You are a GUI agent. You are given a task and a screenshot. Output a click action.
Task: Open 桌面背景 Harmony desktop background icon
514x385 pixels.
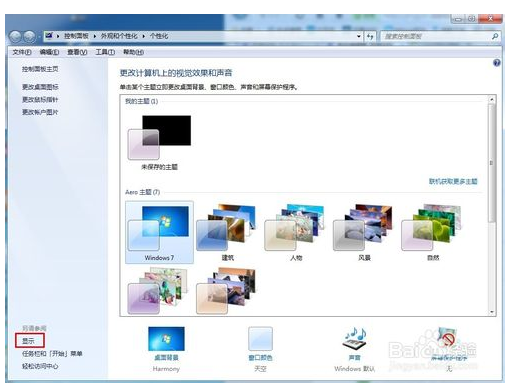166,338
